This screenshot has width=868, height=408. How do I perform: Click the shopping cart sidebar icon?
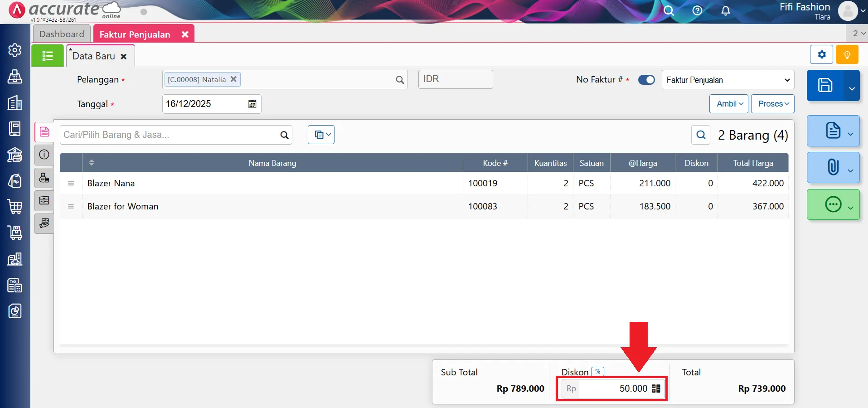coord(15,207)
